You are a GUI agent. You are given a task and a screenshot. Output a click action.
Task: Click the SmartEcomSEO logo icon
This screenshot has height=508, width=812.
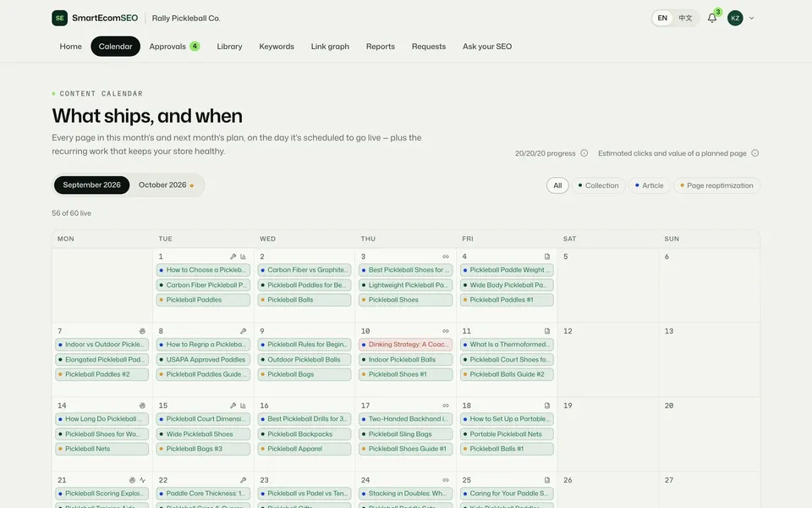(59, 18)
